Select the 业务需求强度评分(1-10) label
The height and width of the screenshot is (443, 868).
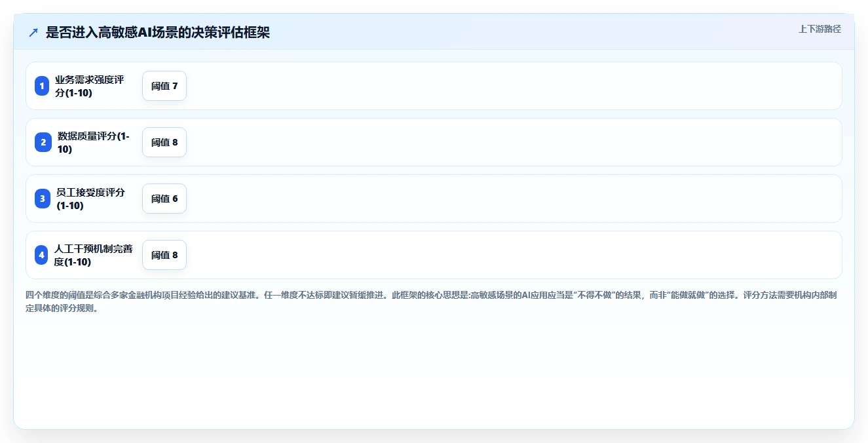pos(90,86)
